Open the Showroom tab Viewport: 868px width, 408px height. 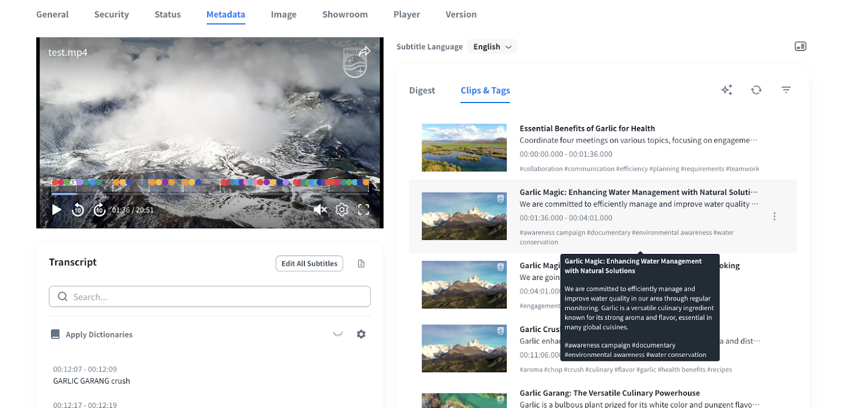[x=345, y=15]
